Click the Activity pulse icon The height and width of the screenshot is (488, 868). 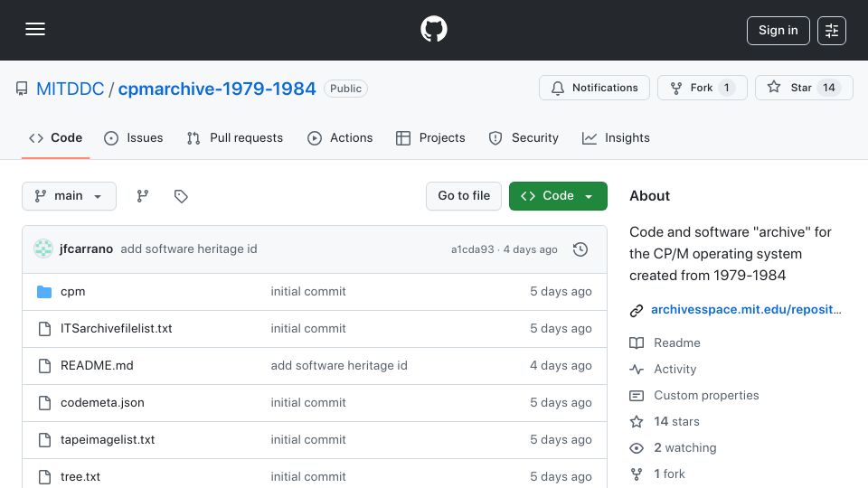[x=637, y=369]
